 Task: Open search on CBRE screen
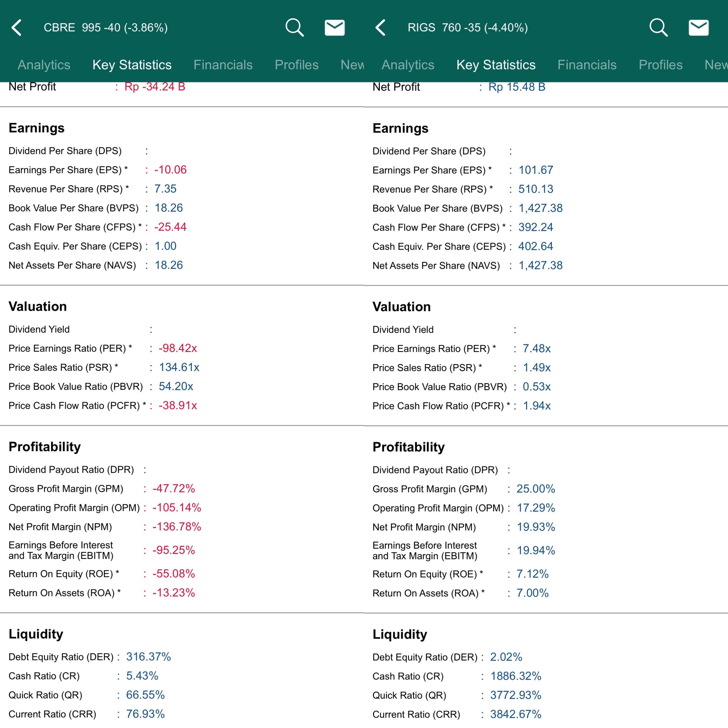pyautogui.click(x=294, y=28)
